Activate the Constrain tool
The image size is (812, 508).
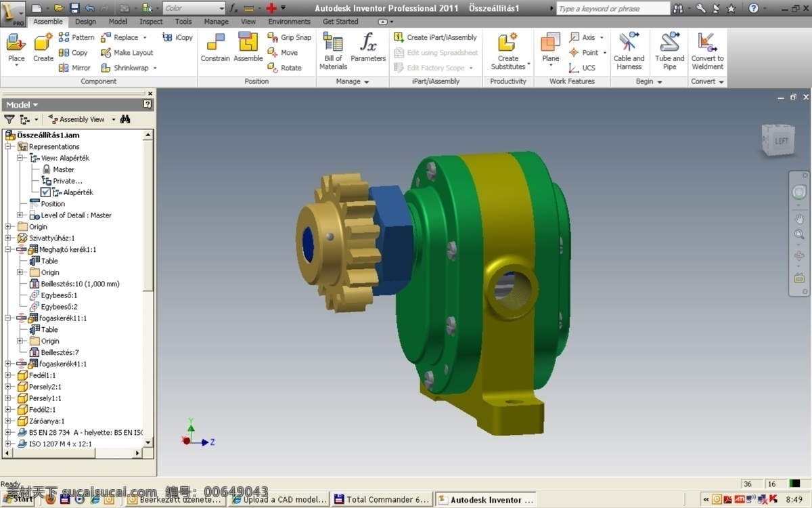(215, 47)
